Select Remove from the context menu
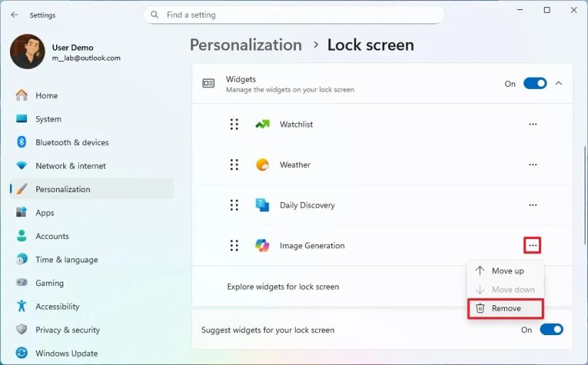Screen dimensions: 588x365 [x=506, y=309]
